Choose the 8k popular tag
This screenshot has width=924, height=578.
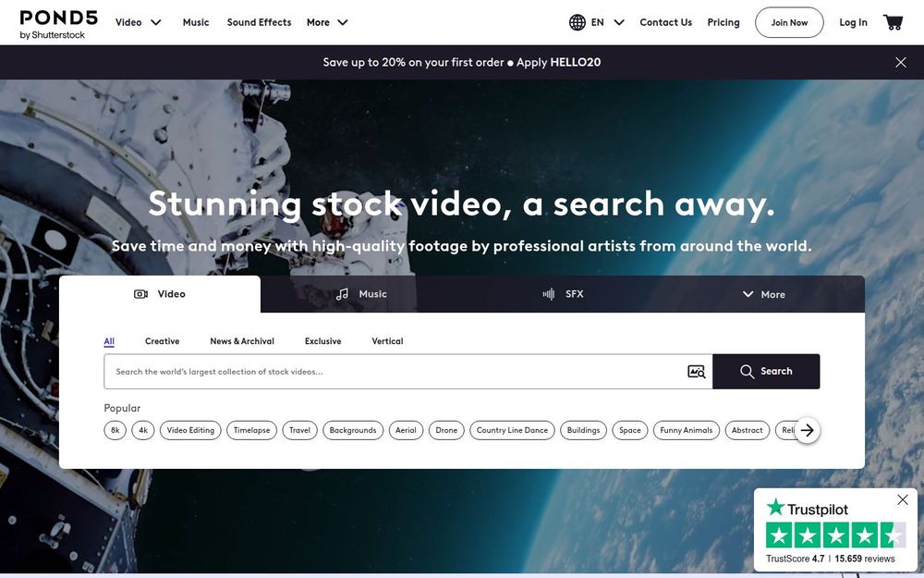(115, 431)
